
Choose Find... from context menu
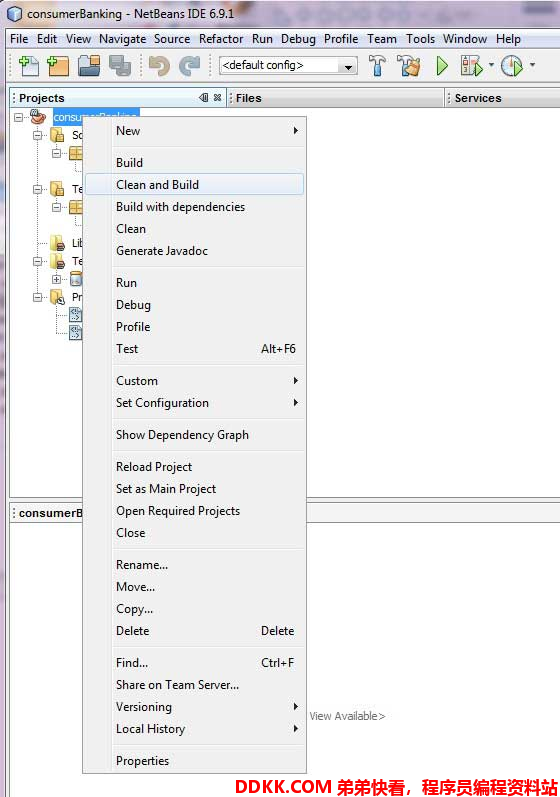pyautogui.click(x=195, y=663)
